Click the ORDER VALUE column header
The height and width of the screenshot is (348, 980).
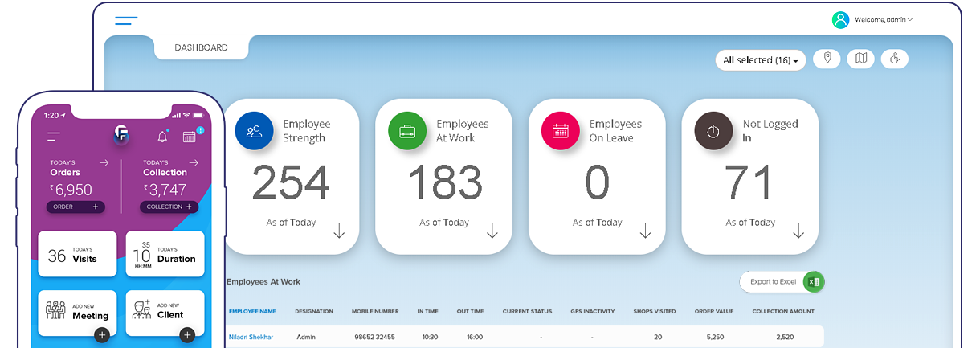714,311
